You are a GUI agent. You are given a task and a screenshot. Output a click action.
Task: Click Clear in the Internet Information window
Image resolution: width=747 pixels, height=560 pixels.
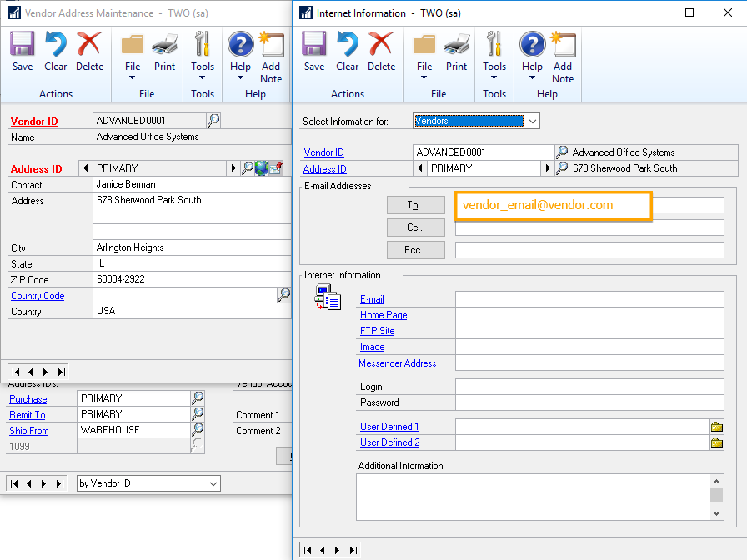tap(348, 52)
